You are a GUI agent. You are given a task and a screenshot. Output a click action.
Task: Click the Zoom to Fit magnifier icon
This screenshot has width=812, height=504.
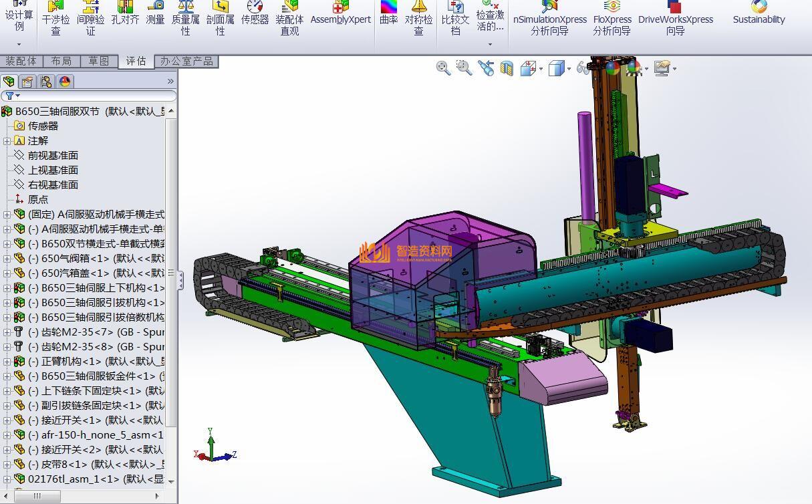coord(442,68)
